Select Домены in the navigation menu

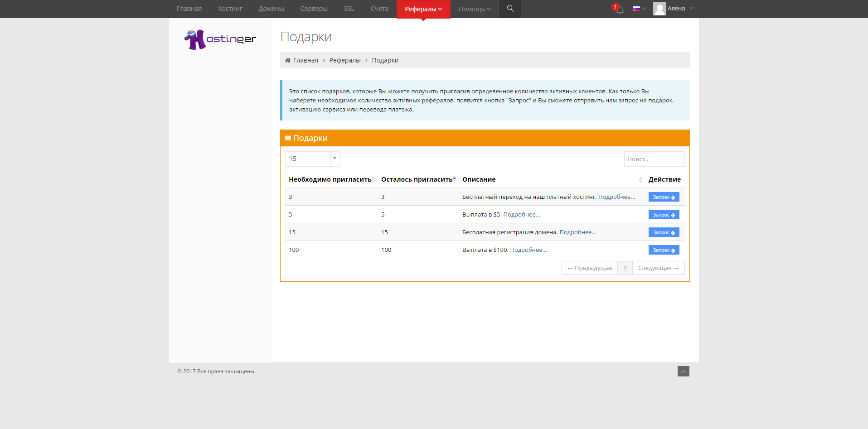point(271,9)
